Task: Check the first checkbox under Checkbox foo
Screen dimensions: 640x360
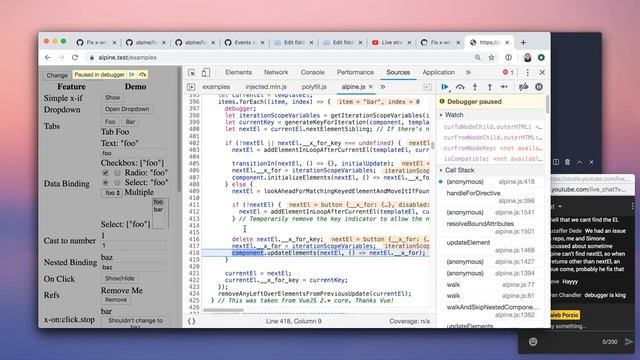Action: pyautogui.click(x=105, y=173)
